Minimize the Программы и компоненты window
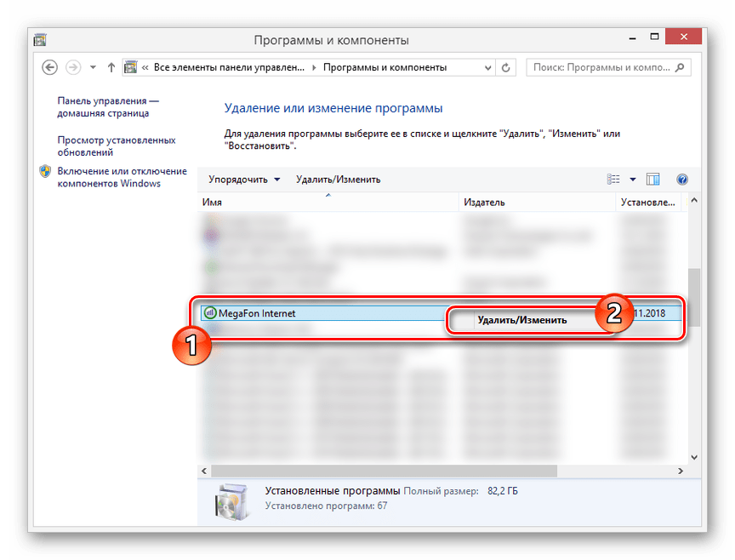 click(x=632, y=37)
